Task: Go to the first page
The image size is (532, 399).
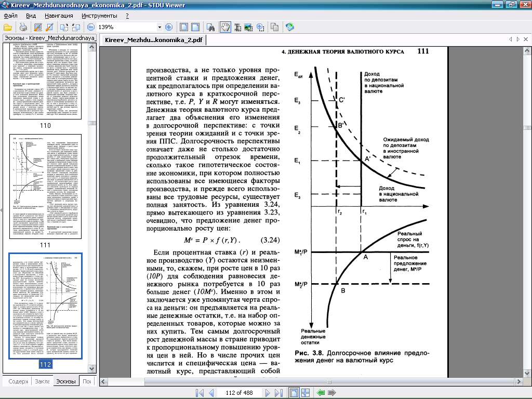Action: (200, 393)
